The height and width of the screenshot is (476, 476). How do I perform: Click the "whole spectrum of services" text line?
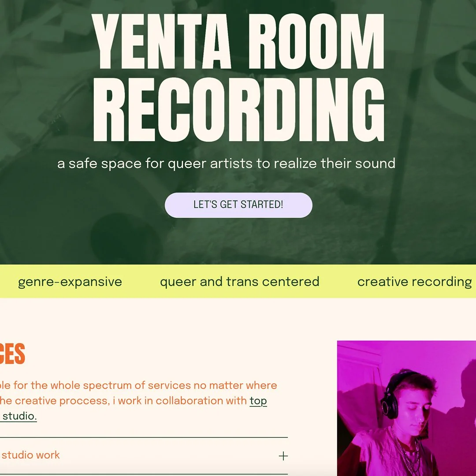pyautogui.click(x=138, y=385)
